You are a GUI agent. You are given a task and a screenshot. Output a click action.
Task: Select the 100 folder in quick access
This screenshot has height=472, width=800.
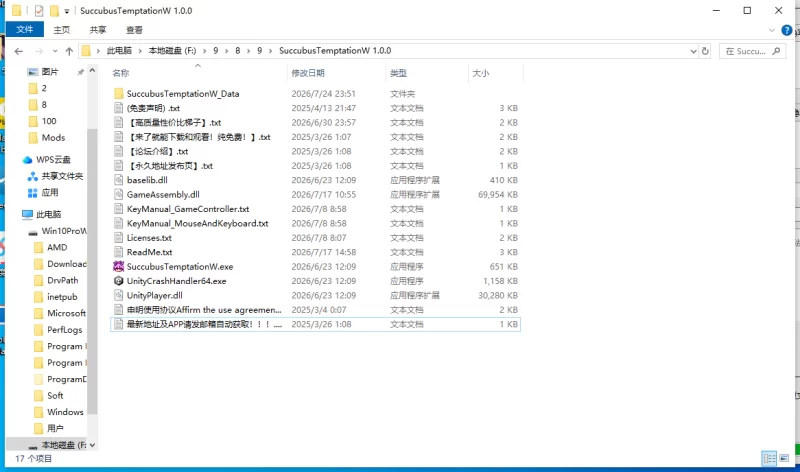click(49, 121)
